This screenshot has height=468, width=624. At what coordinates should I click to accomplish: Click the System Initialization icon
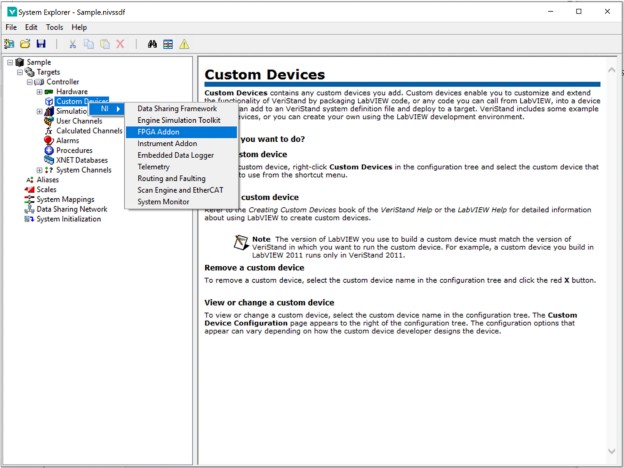(x=29, y=219)
